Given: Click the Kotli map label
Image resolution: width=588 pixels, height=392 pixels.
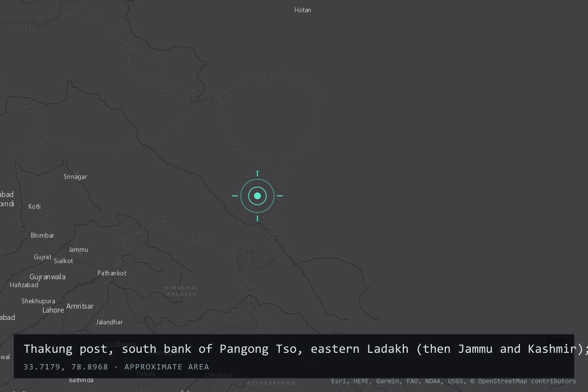Looking at the screenshot, I should pyautogui.click(x=34, y=206).
